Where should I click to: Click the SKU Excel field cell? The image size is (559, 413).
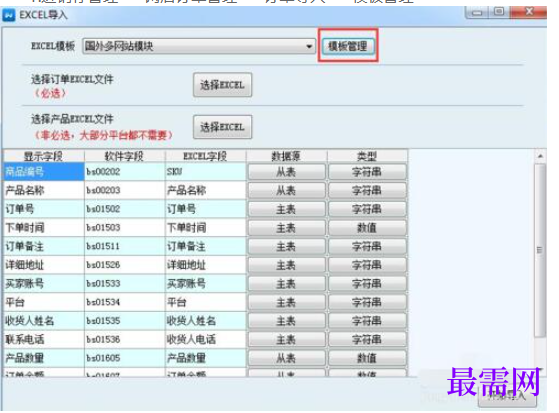click(x=206, y=172)
